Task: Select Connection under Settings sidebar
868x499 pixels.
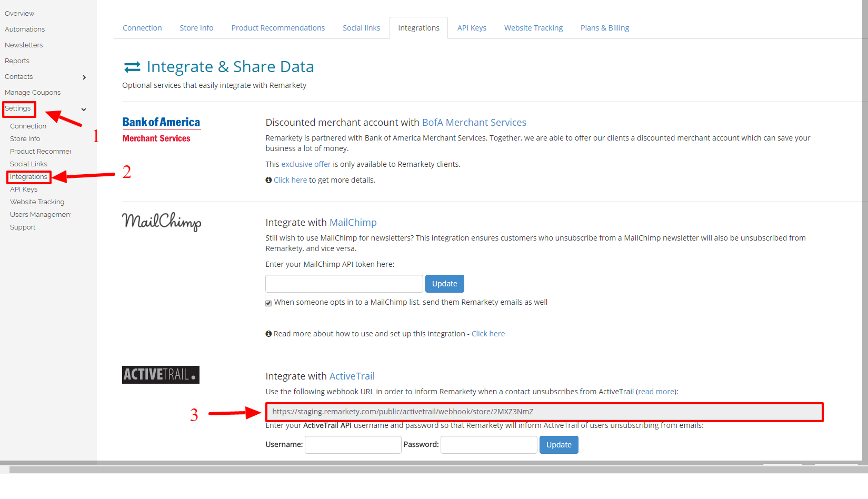Action: point(28,126)
